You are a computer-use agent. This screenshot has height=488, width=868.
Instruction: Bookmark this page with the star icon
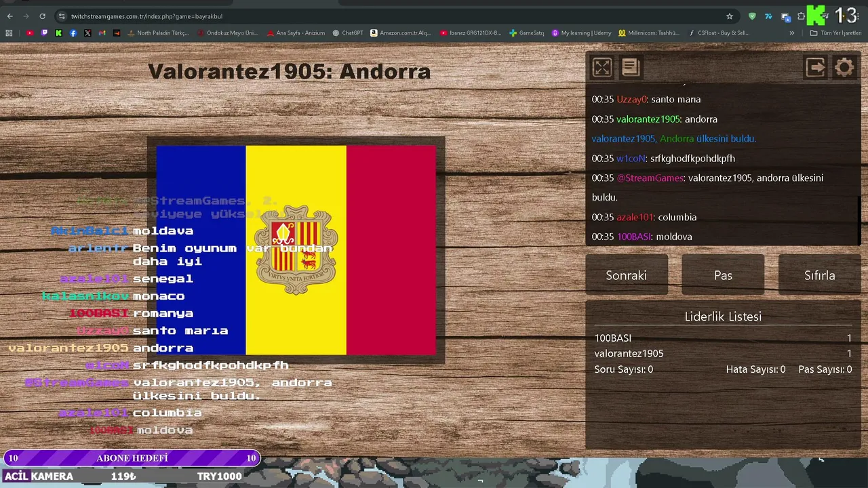click(x=730, y=16)
